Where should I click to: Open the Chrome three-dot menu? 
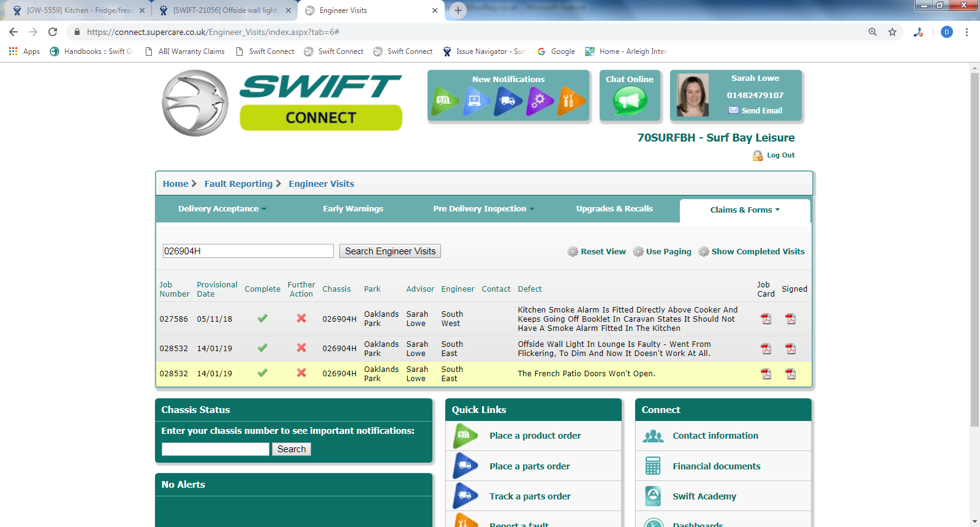[x=967, y=32]
